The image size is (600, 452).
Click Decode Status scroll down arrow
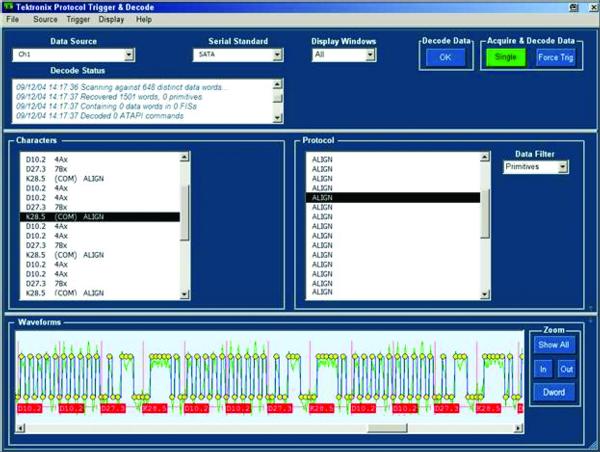click(278, 118)
